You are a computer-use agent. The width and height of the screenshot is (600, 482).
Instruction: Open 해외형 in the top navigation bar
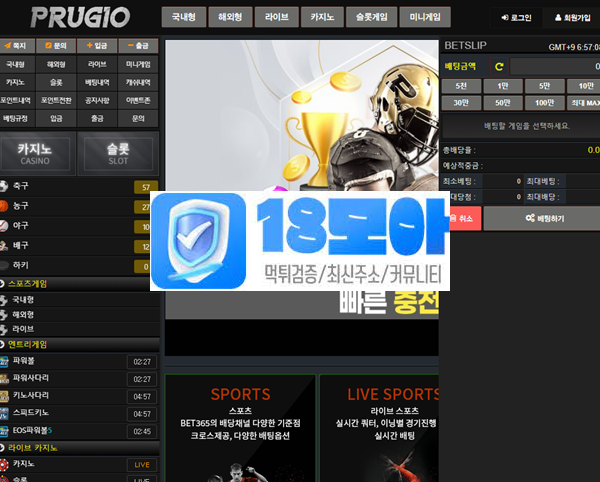pos(230,17)
